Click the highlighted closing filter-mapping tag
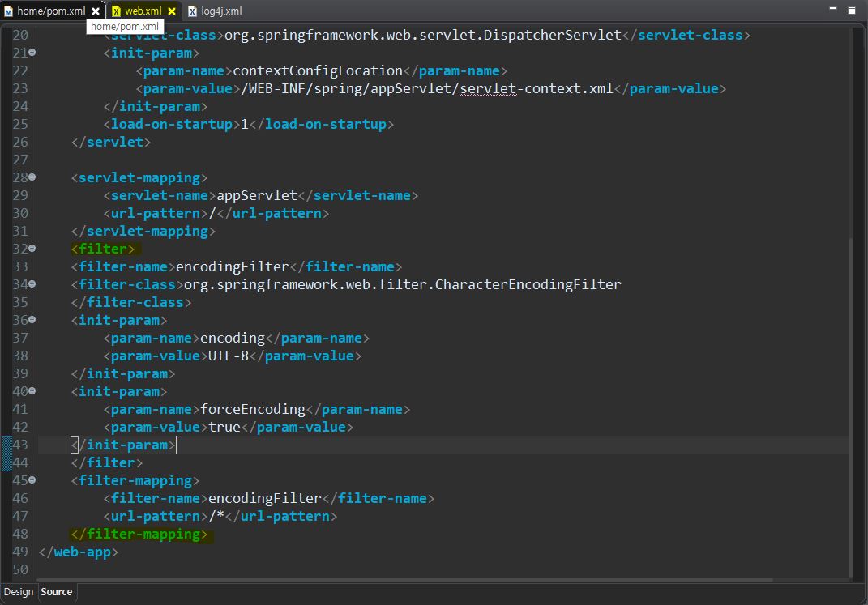The height and width of the screenshot is (605, 868). coord(139,535)
